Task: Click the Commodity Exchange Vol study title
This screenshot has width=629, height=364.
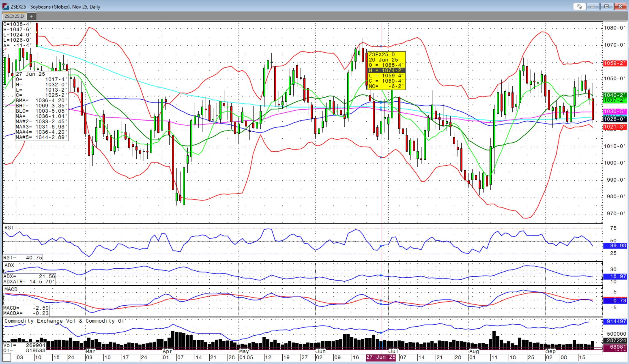Action: (x=64, y=321)
